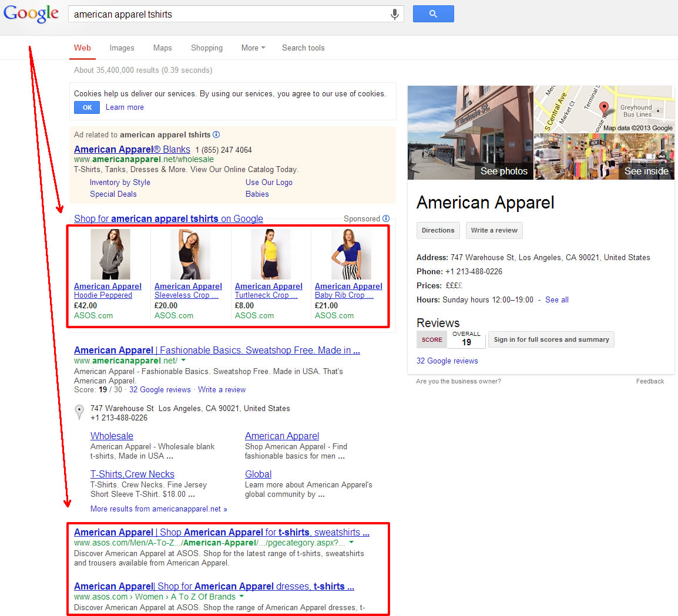The height and width of the screenshot is (616, 678).
Task: Click the Directions button
Action: tap(438, 230)
